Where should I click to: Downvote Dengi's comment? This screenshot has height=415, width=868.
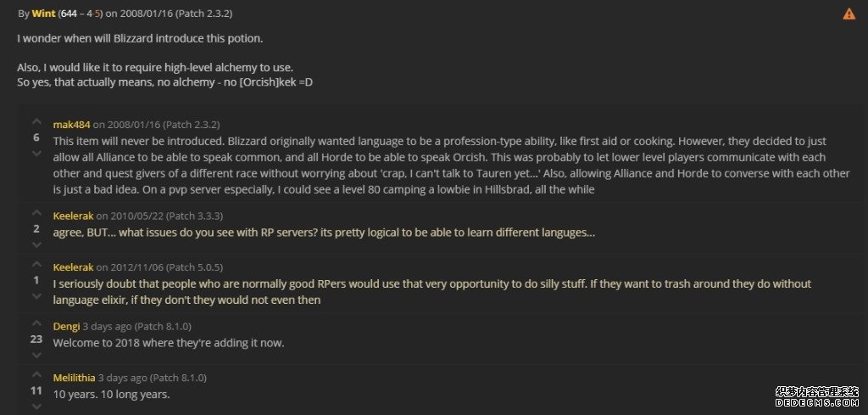[x=36, y=355]
